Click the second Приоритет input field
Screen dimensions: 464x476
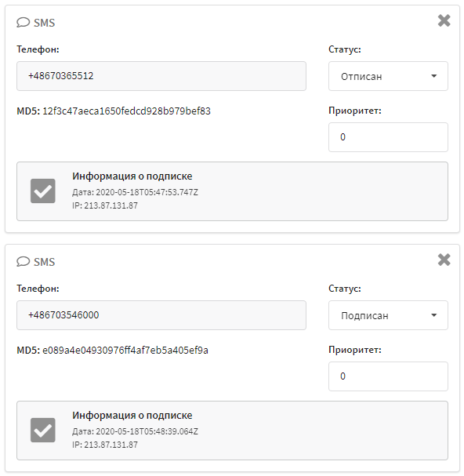click(388, 376)
